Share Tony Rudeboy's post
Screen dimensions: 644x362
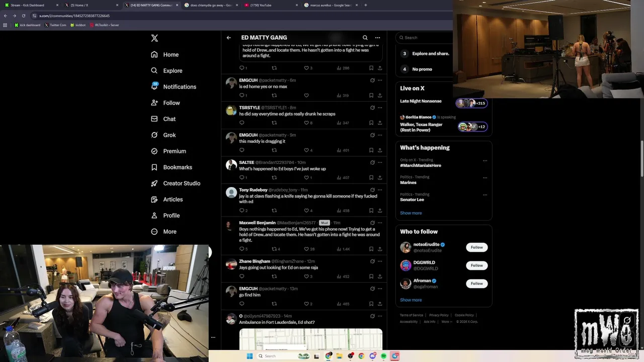point(380,210)
